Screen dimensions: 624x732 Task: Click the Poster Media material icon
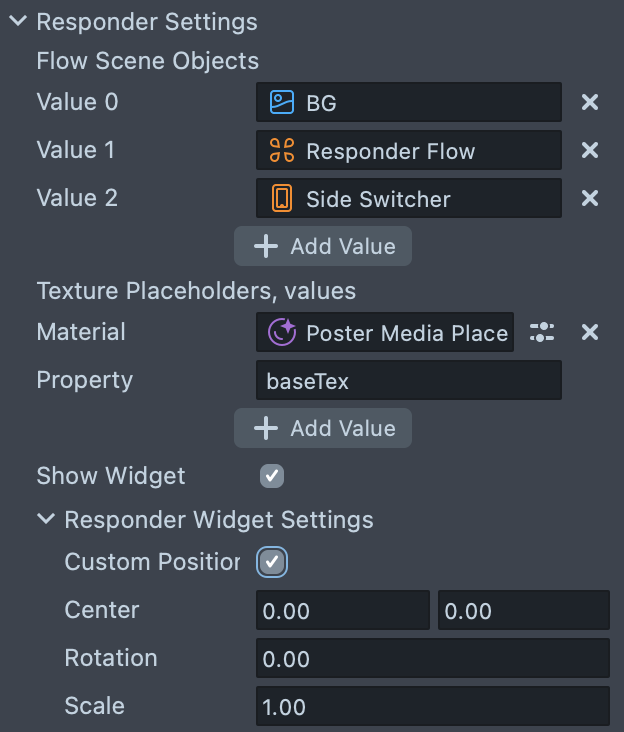(x=282, y=332)
